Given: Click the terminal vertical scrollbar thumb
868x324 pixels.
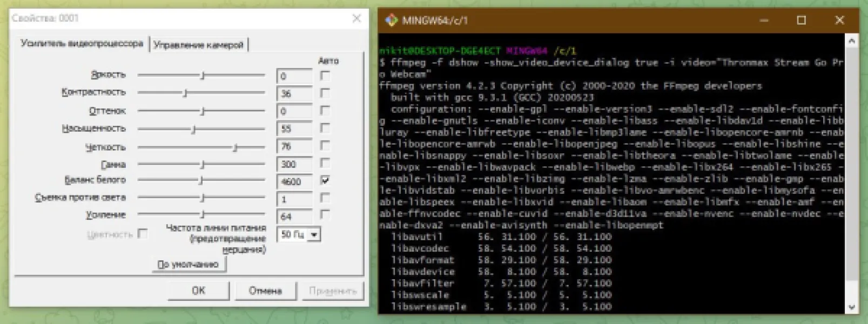Looking at the screenshot, I should (x=852, y=165).
